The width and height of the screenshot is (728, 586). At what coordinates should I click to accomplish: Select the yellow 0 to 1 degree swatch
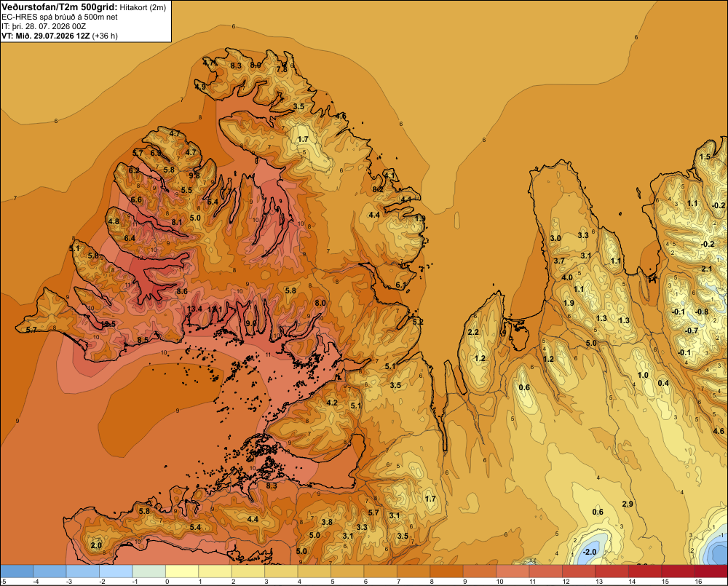point(182,571)
